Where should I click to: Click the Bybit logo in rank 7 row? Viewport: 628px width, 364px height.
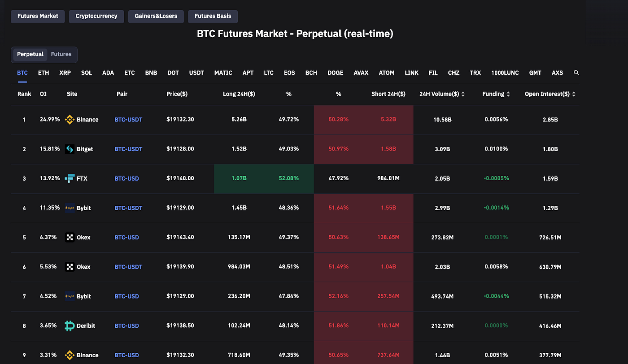70,296
